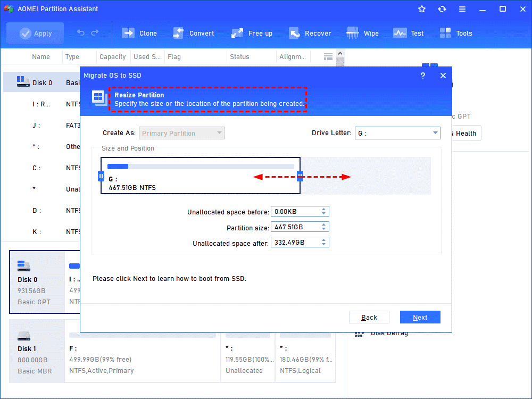Image resolution: width=532 pixels, height=399 pixels.
Task: Click the right partition resize handle
Action: tap(300, 176)
